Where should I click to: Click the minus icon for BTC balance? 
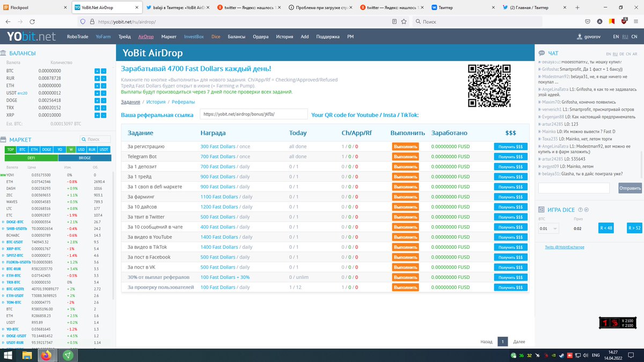tap(104, 71)
